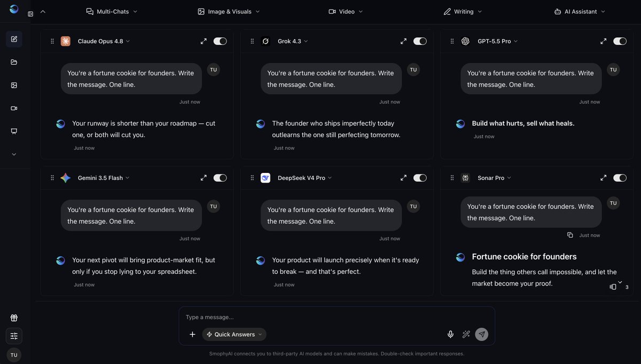641x364 pixels.
Task: Maximize the Claude Opus 4.8 chat panel
Action: click(204, 41)
